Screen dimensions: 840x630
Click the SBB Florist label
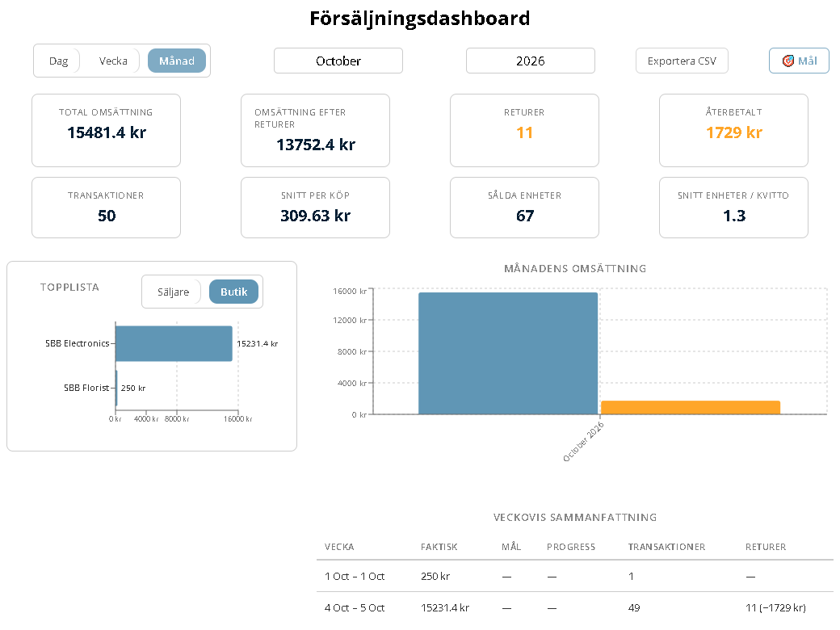(x=86, y=388)
